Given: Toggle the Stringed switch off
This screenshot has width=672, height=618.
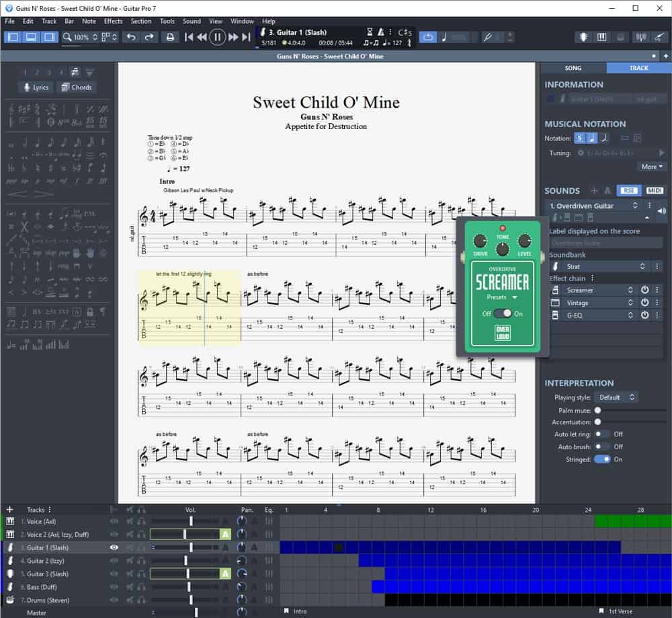Looking at the screenshot, I should tap(602, 459).
